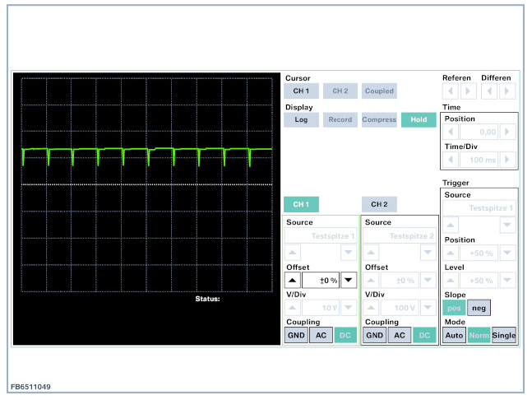Open CH 2 Source down arrow
Viewport: 532px width, 400px height.
tap(428, 253)
